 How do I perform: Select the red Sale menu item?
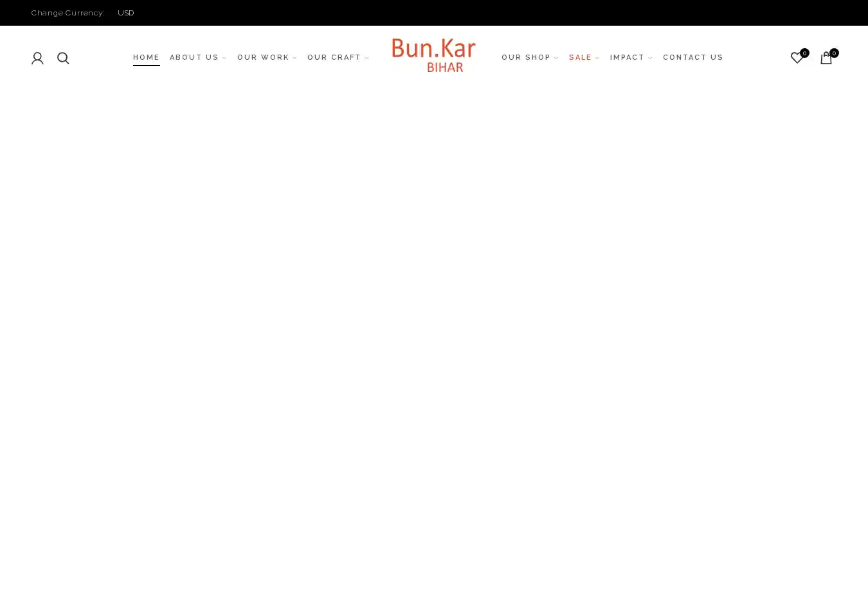pos(580,58)
